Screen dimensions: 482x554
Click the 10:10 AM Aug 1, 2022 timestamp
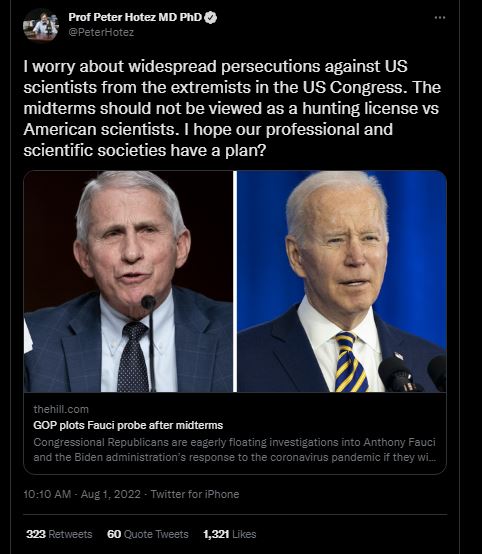point(82,494)
